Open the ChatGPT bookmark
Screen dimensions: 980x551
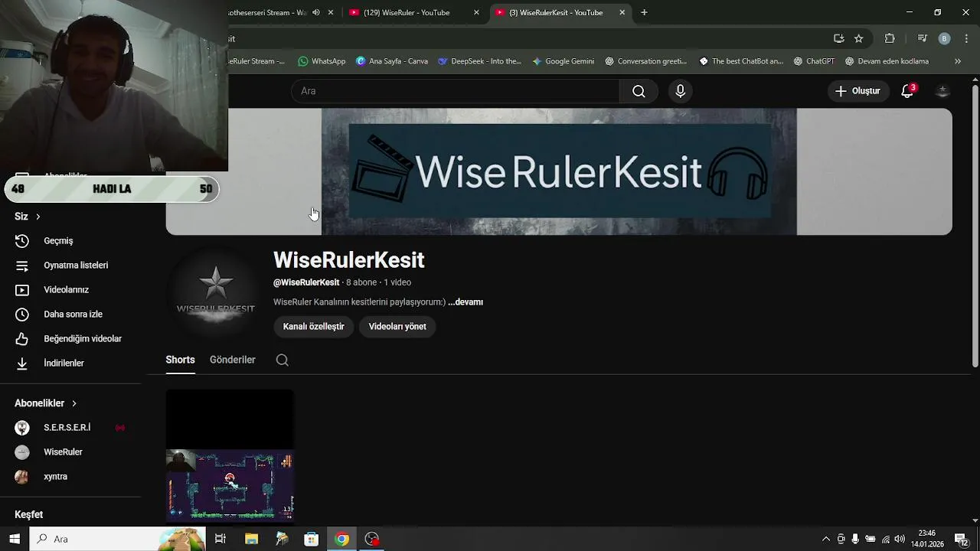point(815,61)
